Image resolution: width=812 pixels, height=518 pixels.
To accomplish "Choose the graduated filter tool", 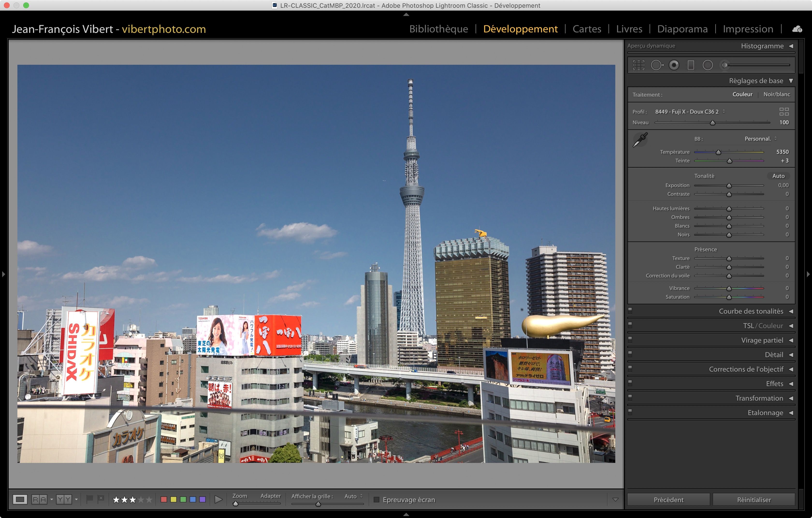I will click(x=691, y=65).
